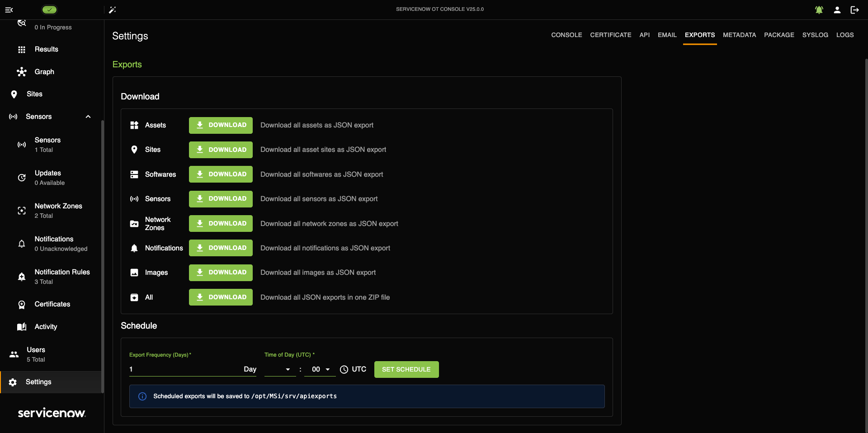The image size is (868, 433).
Task: Click the Network Zones row icon in Download
Action: [x=134, y=224]
